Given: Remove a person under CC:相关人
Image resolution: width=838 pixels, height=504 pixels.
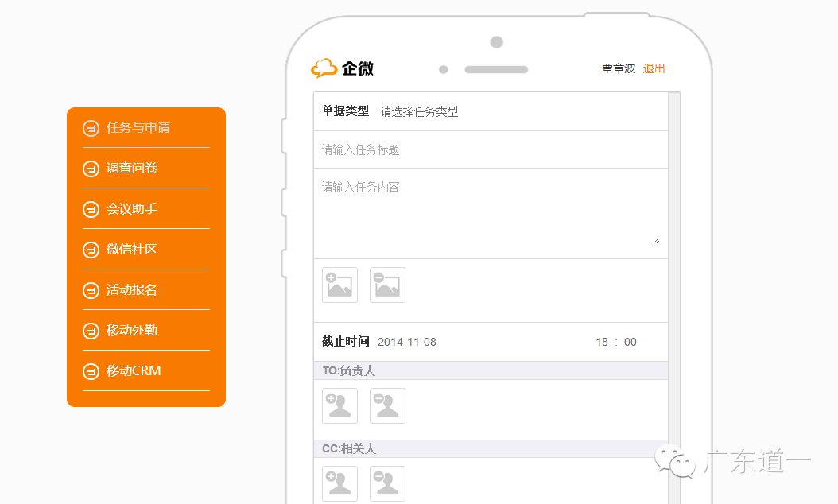Looking at the screenshot, I should pos(387,483).
